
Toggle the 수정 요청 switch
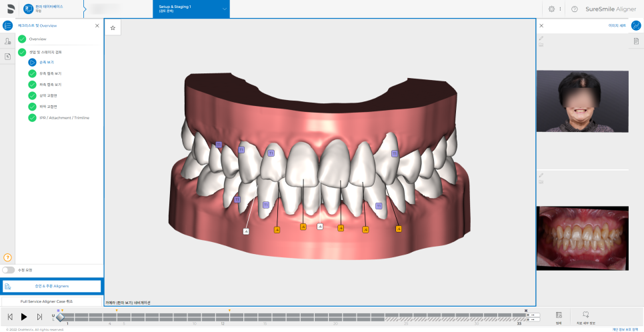(x=9, y=270)
